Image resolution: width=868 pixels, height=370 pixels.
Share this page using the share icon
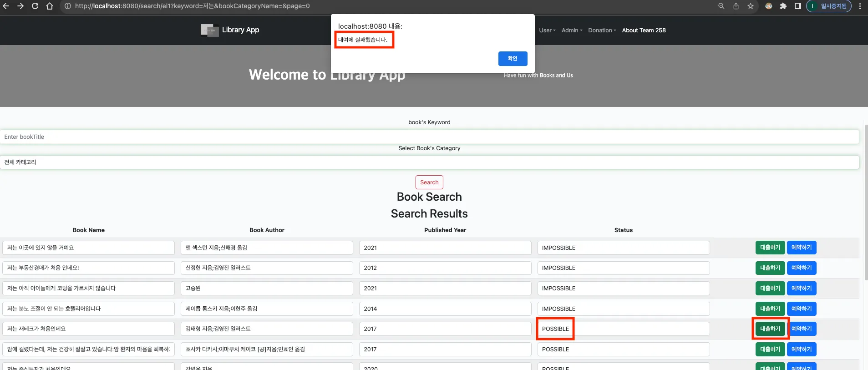tap(736, 6)
